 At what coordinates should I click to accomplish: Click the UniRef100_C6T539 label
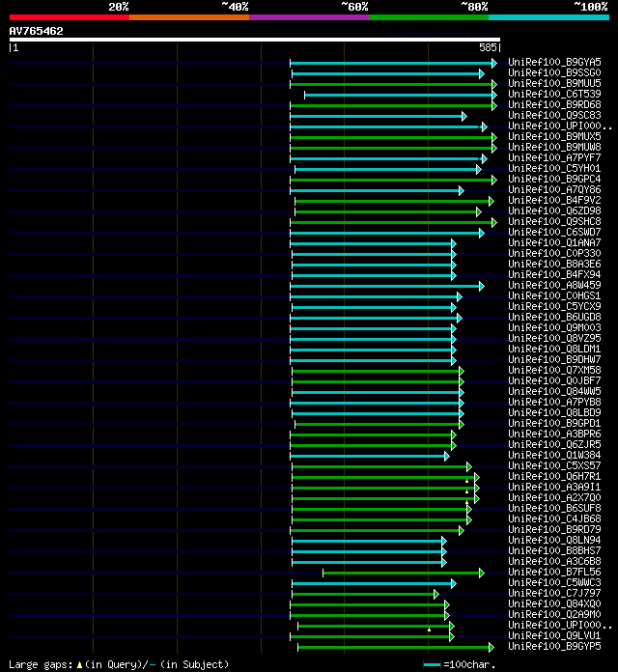pyautogui.click(x=554, y=94)
